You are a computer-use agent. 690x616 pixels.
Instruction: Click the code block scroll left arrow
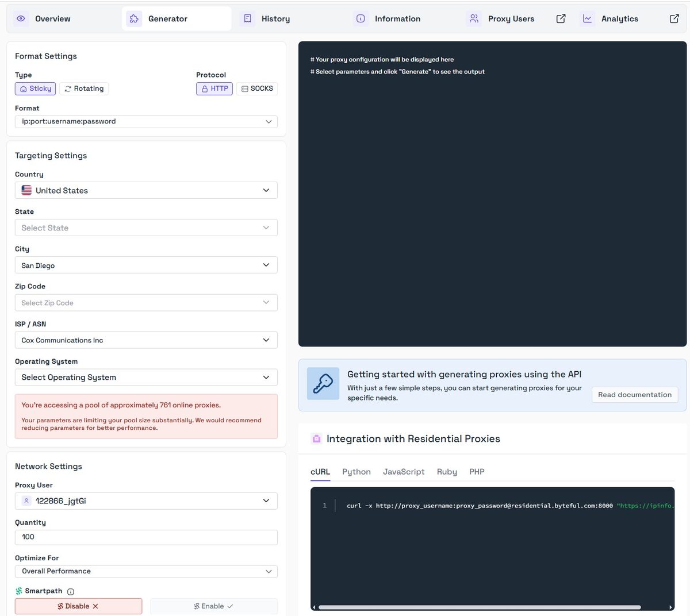[314, 607]
